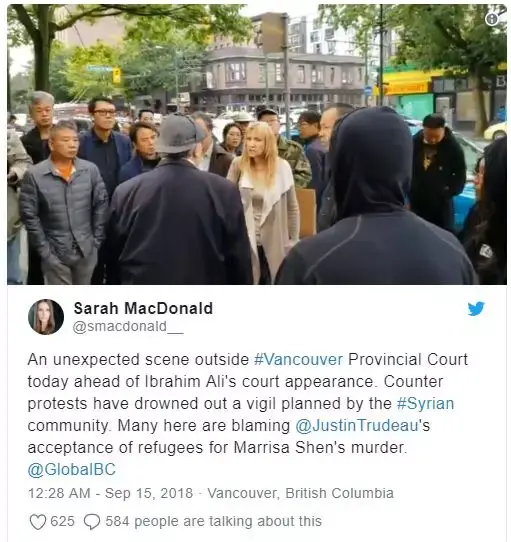Play the embedded protest video

point(257,144)
